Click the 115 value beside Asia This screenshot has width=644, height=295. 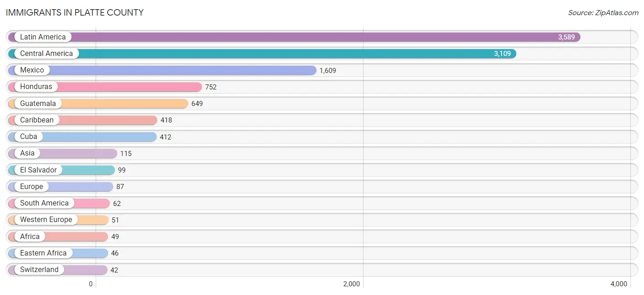tap(126, 154)
